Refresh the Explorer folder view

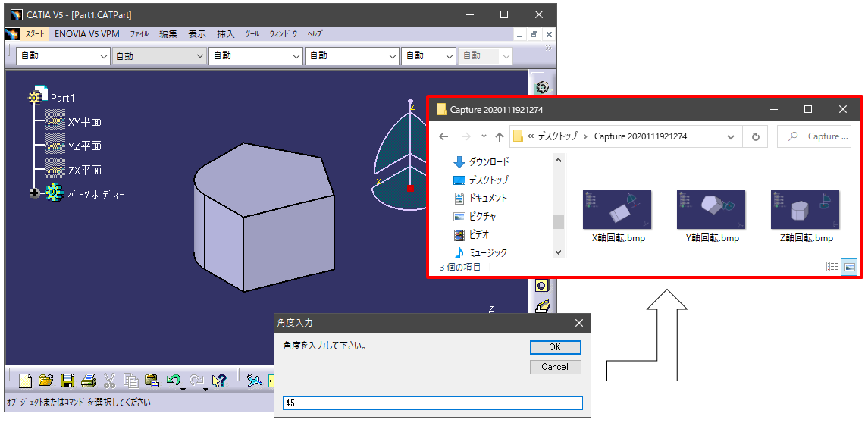[756, 136]
